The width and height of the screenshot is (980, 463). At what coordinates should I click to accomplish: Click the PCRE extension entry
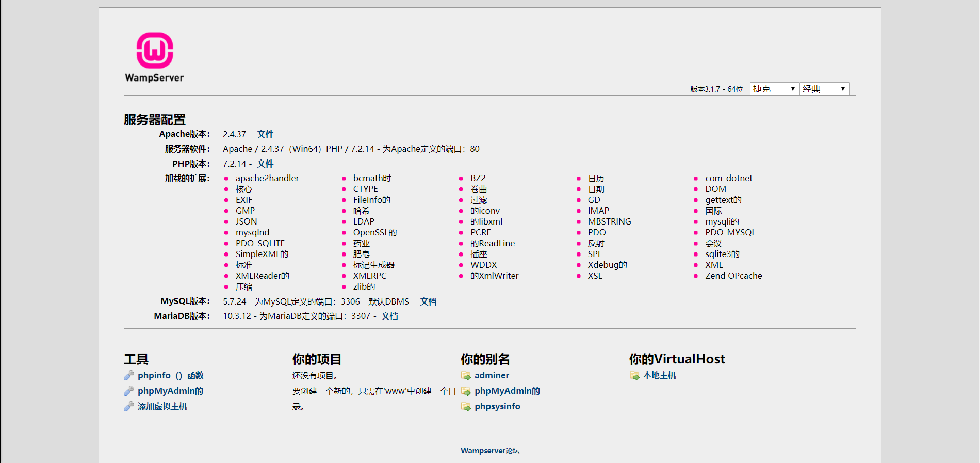[x=481, y=232]
